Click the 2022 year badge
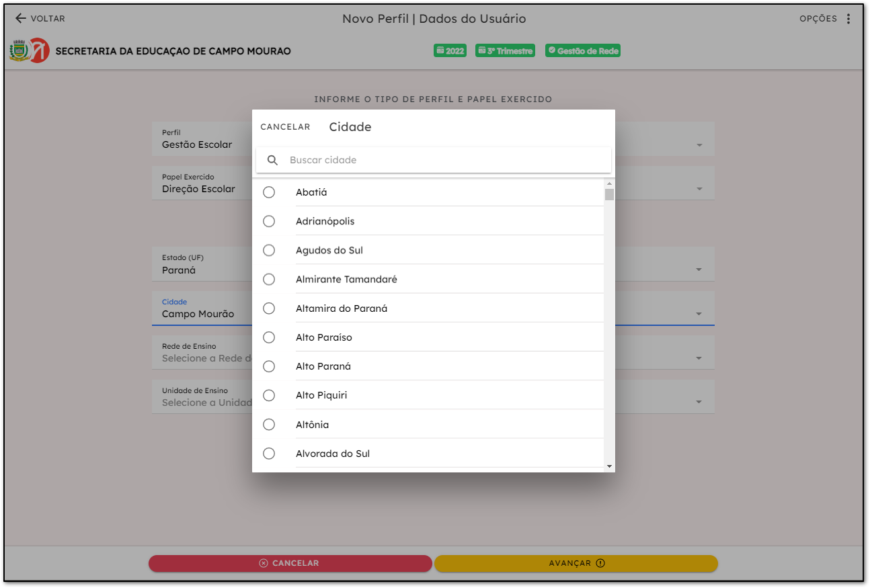Image resolution: width=870 pixels, height=588 pixels. point(450,50)
